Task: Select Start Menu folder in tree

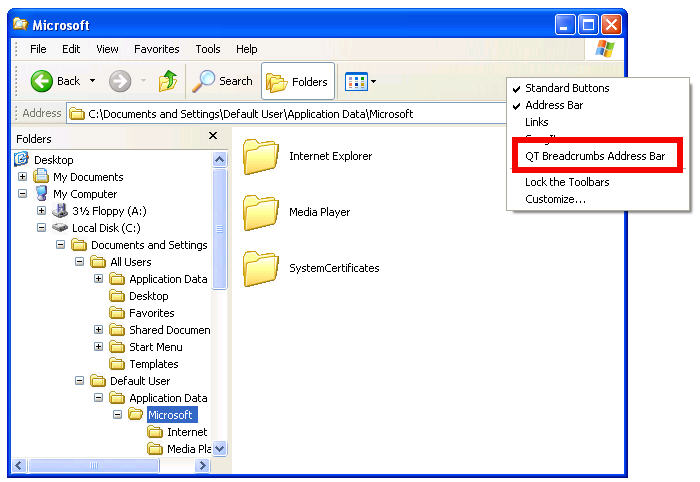Action: [x=155, y=347]
